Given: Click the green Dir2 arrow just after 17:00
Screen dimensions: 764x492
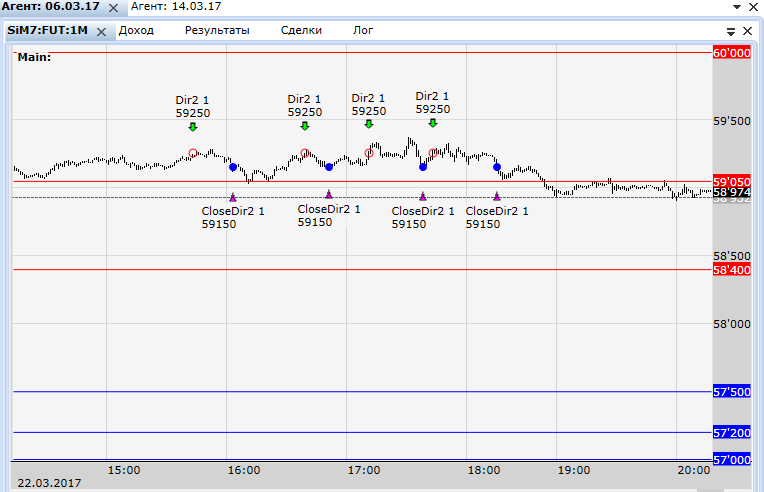Looking at the screenshot, I should coord(369,124).
